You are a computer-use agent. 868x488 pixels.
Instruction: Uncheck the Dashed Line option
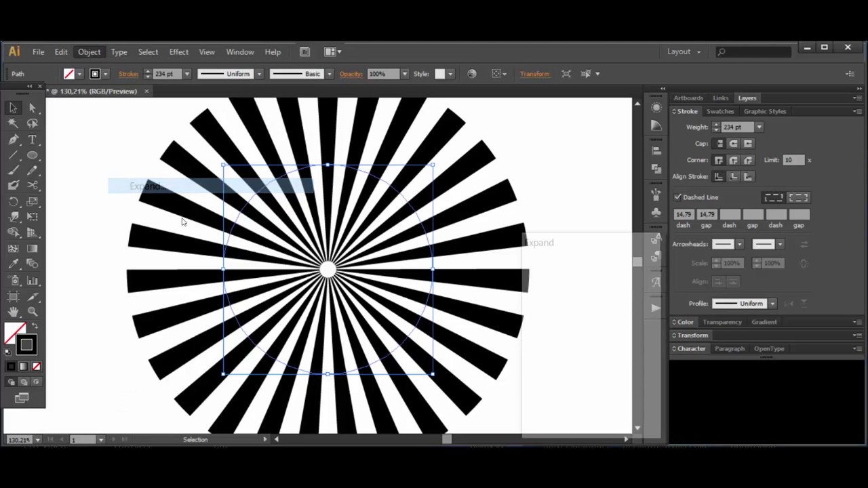click(x=678, y=197)
